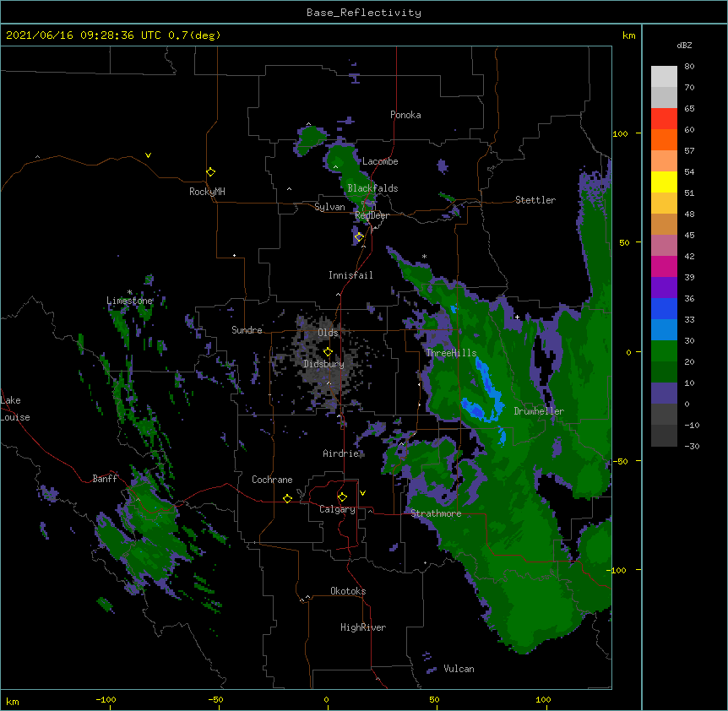The height and width of the screenshot is (711, 728).
Task: Click the Cochrane label
Action: tap(272, 480)
